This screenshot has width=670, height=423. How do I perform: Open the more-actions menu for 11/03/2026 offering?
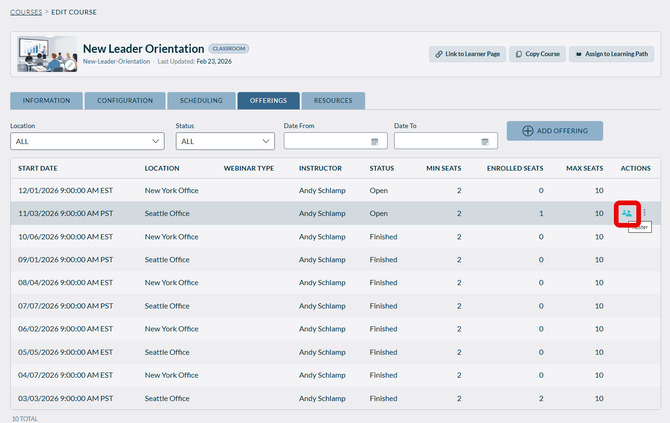[644, 212]
